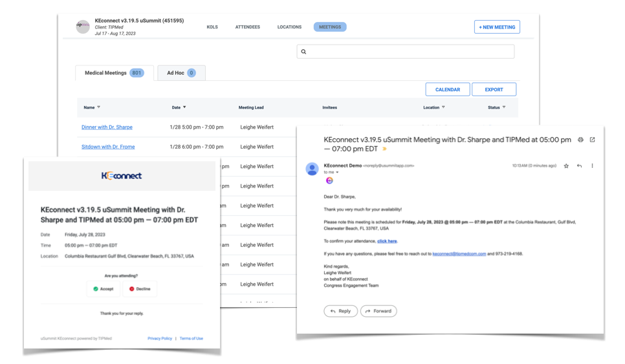Open the email more options menu
The width and height of the screenshot is (625, 364).
[x=592, y=166]
